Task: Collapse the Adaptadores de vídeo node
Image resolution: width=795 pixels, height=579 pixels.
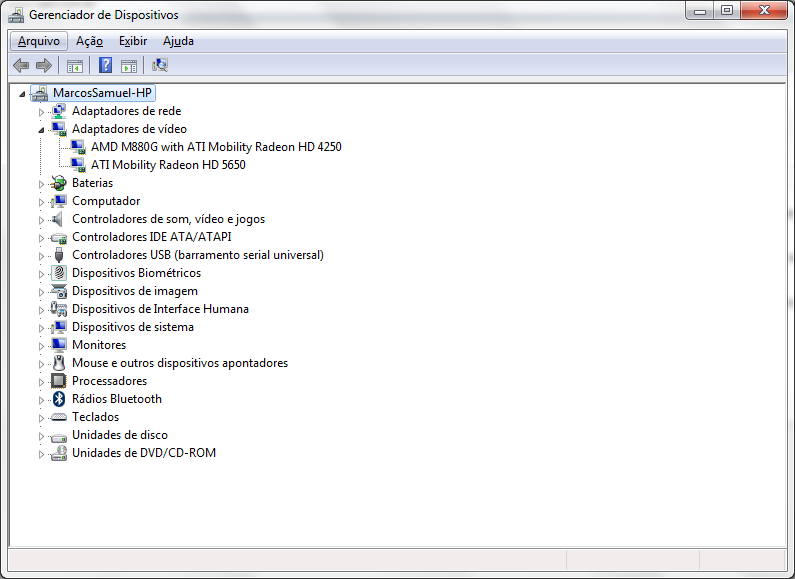Action: point(41,130)
